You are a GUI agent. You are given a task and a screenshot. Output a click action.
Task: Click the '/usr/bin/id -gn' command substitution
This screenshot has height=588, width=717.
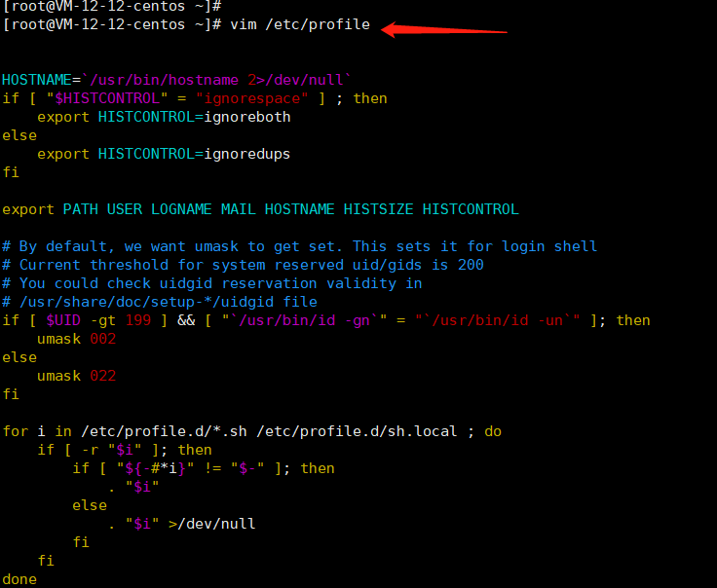pos(305,320)
